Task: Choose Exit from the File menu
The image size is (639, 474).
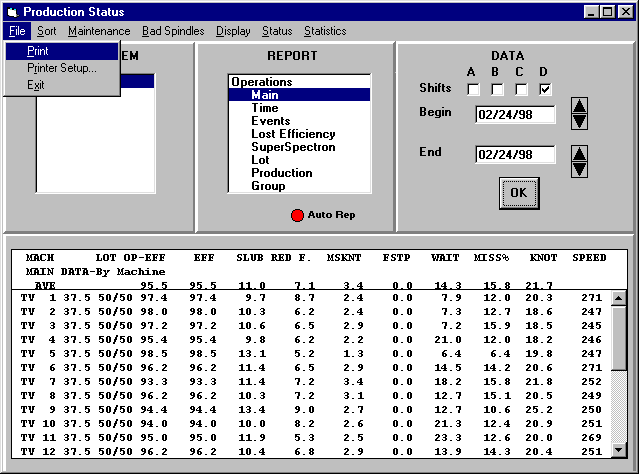Action: [x=62, y=85]
